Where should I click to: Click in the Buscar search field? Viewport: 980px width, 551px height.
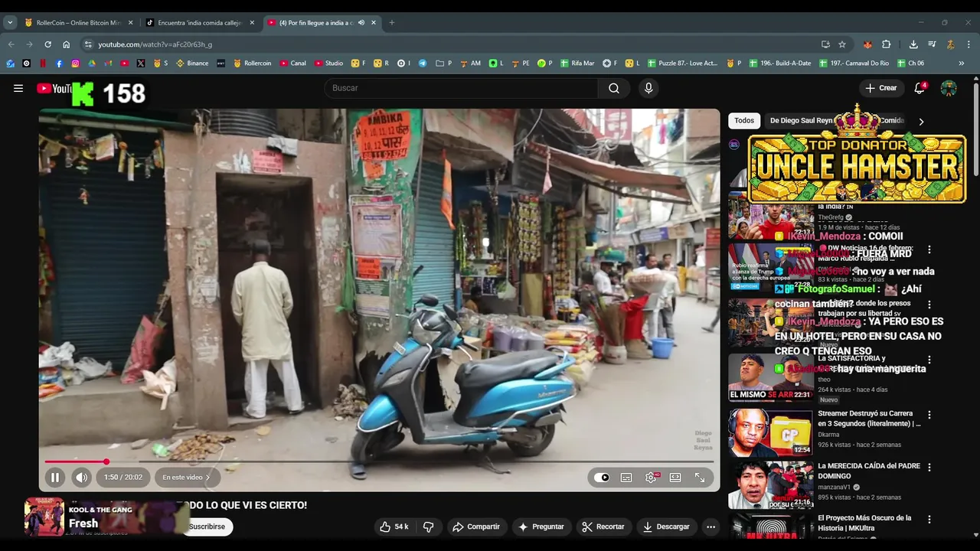(x=461, y=88)
